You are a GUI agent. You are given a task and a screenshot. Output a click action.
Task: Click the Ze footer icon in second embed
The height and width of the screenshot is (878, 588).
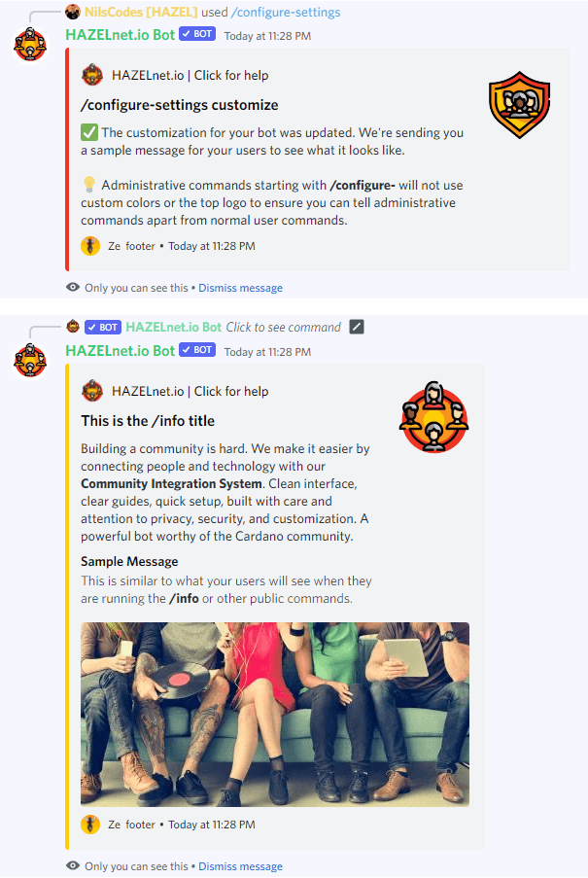tap(90, 825)
